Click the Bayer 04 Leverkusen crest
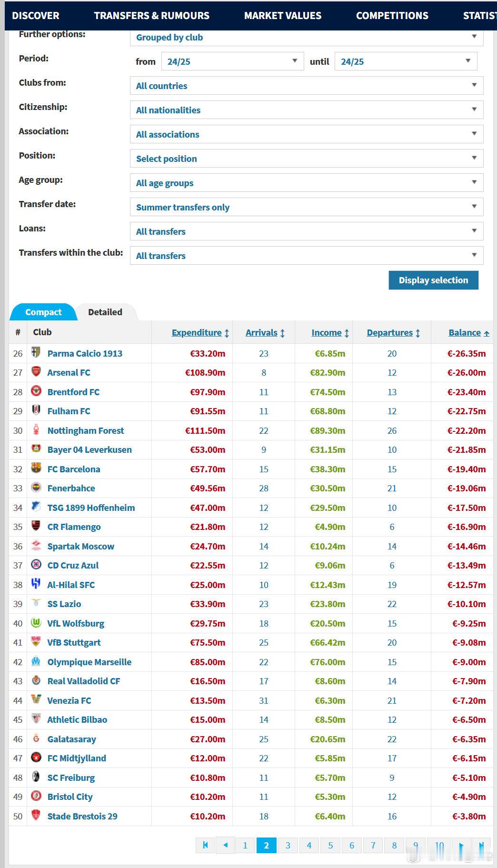This screenshot has height=868, width=497. click(x=36, y=449)
